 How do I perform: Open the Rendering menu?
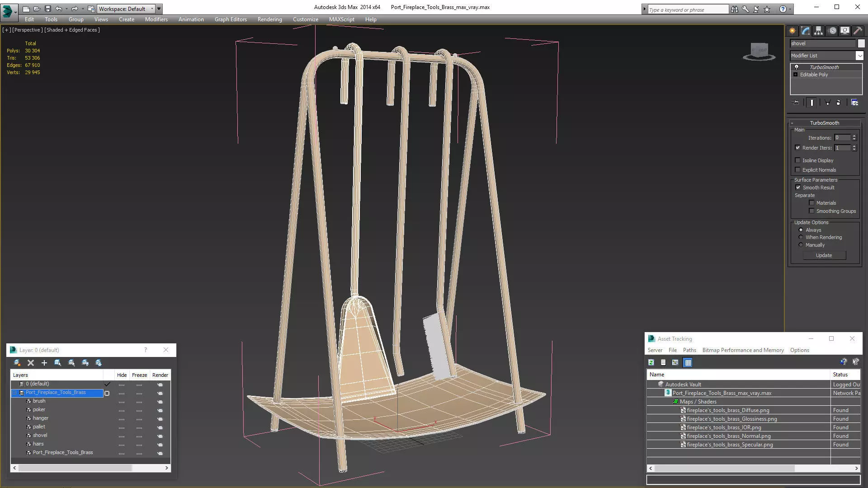269,19
